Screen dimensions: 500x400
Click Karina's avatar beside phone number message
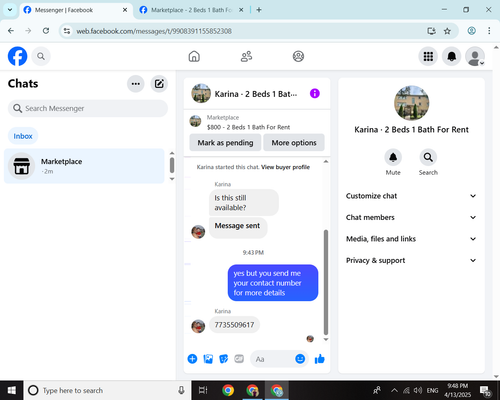point(198,326)
